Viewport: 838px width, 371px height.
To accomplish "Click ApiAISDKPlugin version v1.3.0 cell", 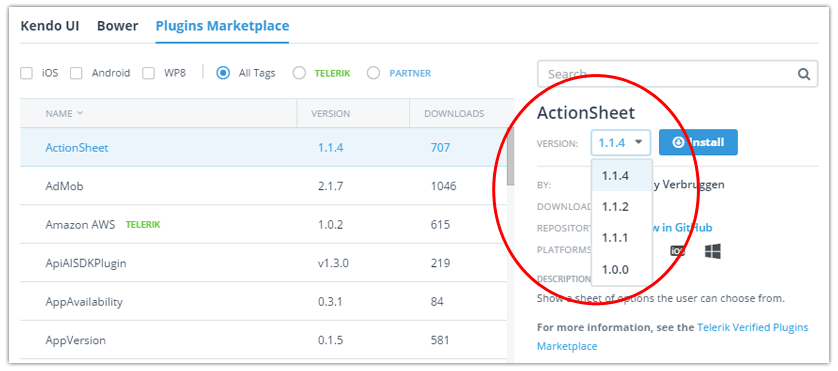I will pyautogui.click(x=333, y=264).
